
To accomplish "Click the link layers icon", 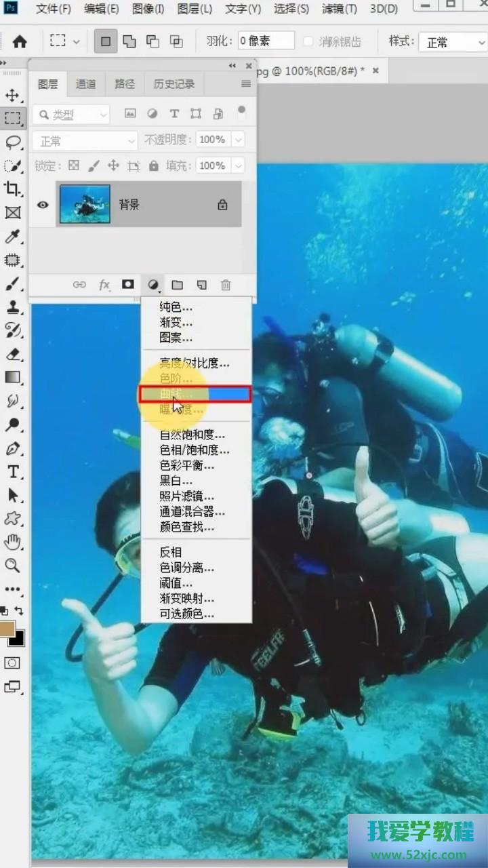I will [79, 285].
